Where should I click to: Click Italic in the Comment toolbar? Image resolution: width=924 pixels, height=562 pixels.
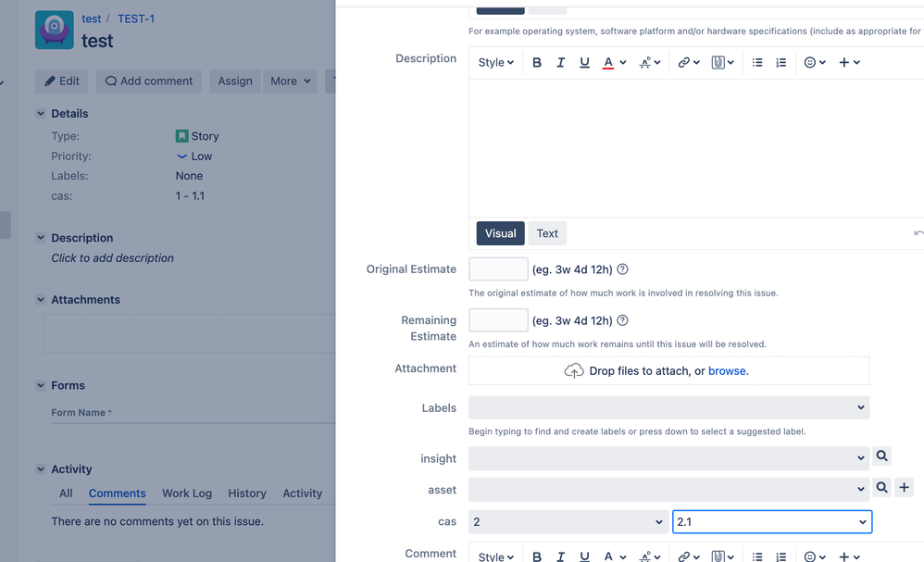(x=560, y=556)
